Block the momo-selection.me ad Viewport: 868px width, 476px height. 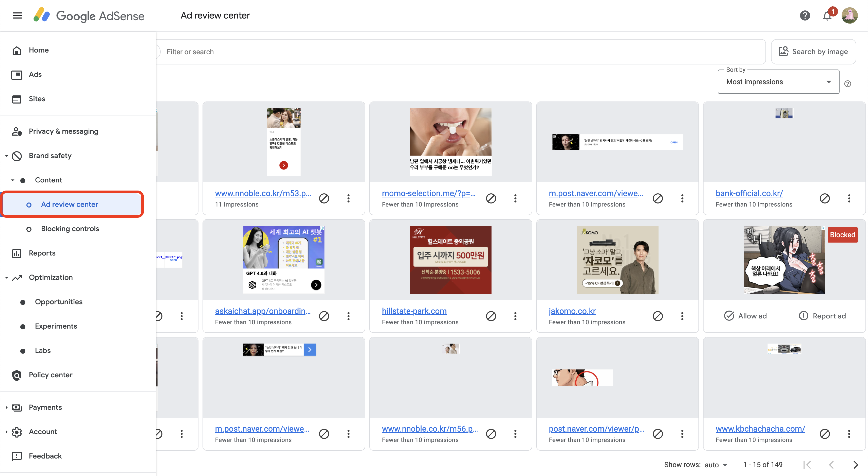491,198
